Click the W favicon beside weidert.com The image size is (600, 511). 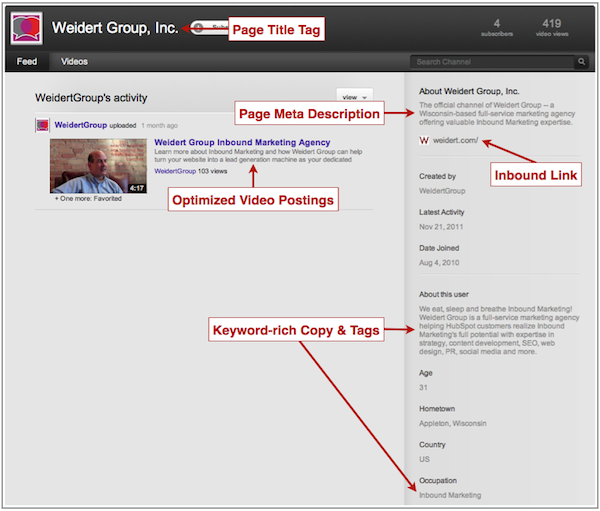pos(424,140)
